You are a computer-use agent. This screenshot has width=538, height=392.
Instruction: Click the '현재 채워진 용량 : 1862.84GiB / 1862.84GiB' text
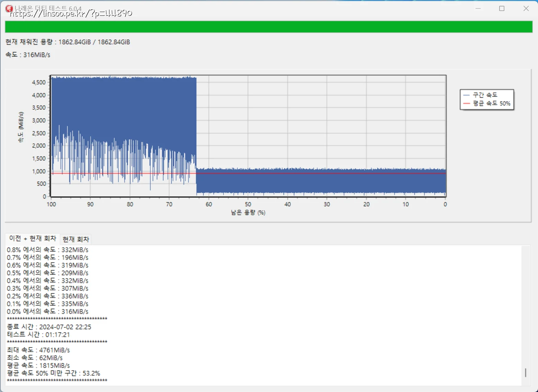pyautogui.click(x=68, y=42)
